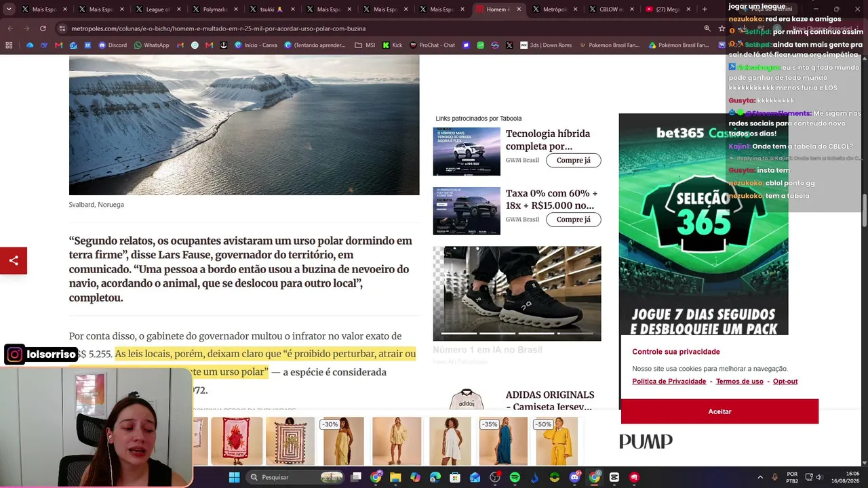Viewport: 868px width, 488px height.
Task: Go back with the browser back arrow
Action: (10, 28)
